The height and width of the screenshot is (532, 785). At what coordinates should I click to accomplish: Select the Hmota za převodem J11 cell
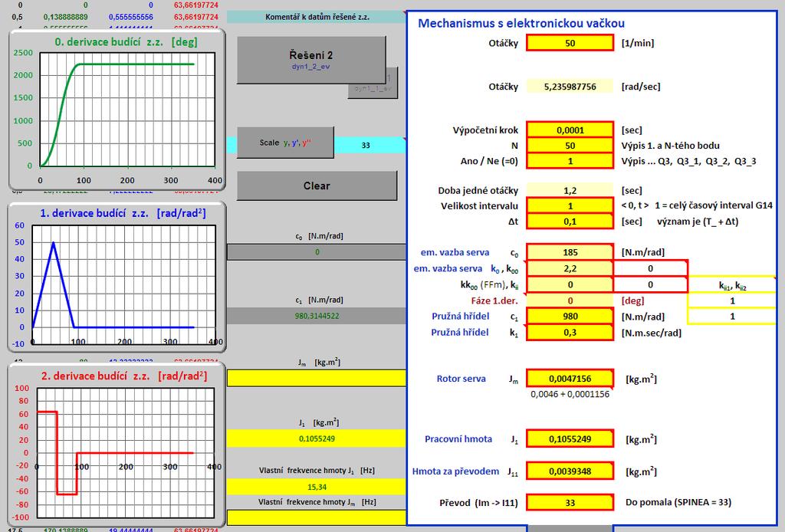click(x=570, y=471)
